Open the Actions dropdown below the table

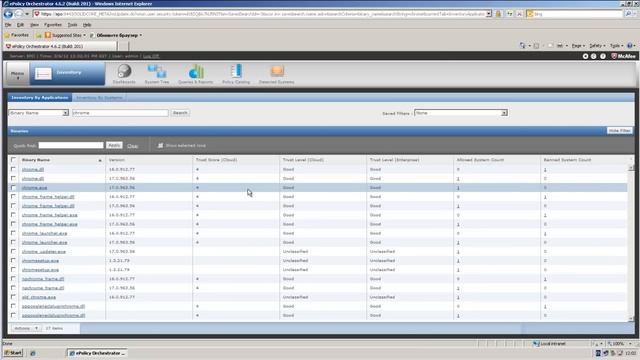[x=26, y=328]
